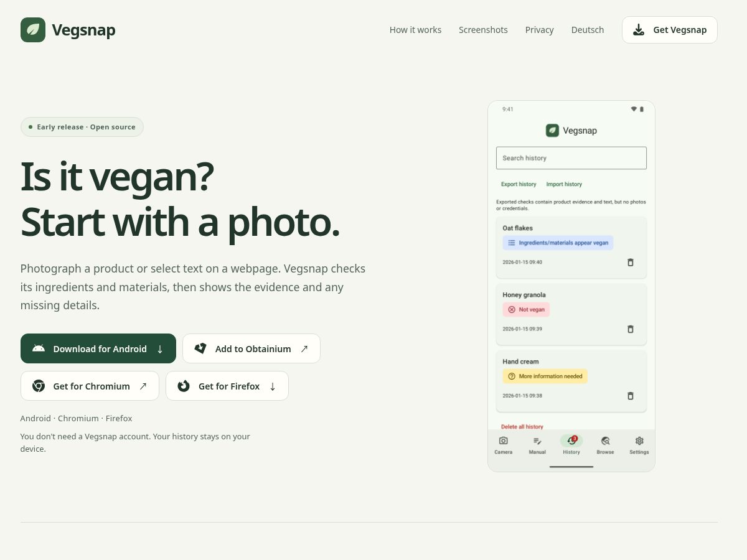Click the More information needed badge
This screenshot has width=747, height=560.
click(545, 376)
